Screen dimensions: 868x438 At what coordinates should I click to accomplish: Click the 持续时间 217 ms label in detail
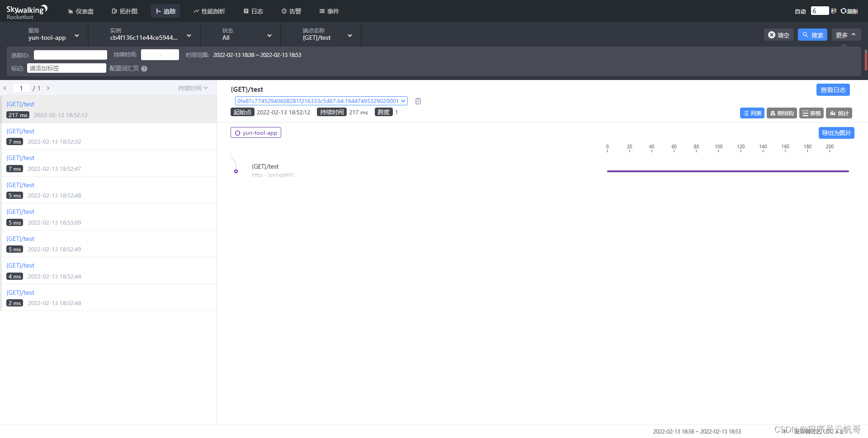click(x=332, y=112)
